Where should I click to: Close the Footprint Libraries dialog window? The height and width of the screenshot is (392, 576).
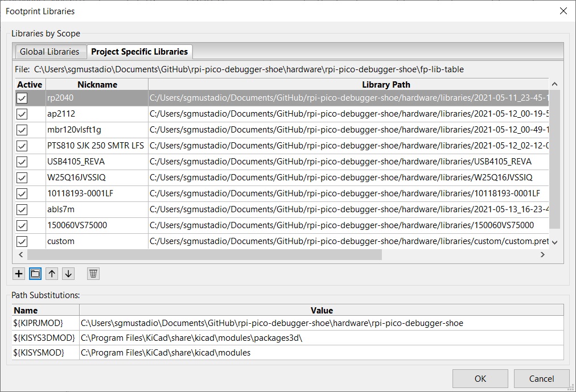(563, 11)
